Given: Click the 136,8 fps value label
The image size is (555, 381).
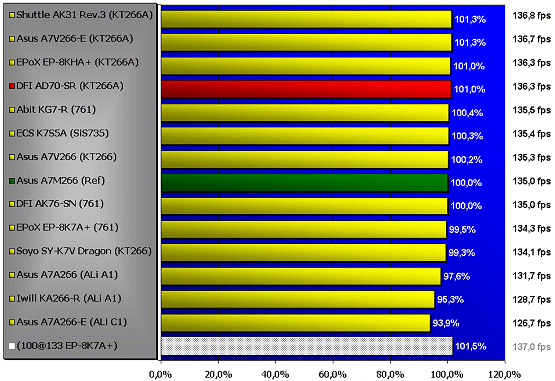Looking at the screenshot, I should tap(532, 16).
